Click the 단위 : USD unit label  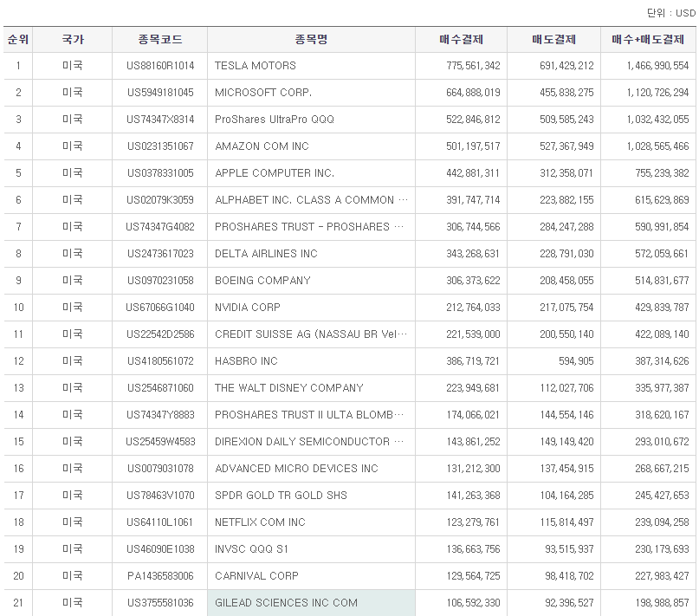tap(671, 13)
